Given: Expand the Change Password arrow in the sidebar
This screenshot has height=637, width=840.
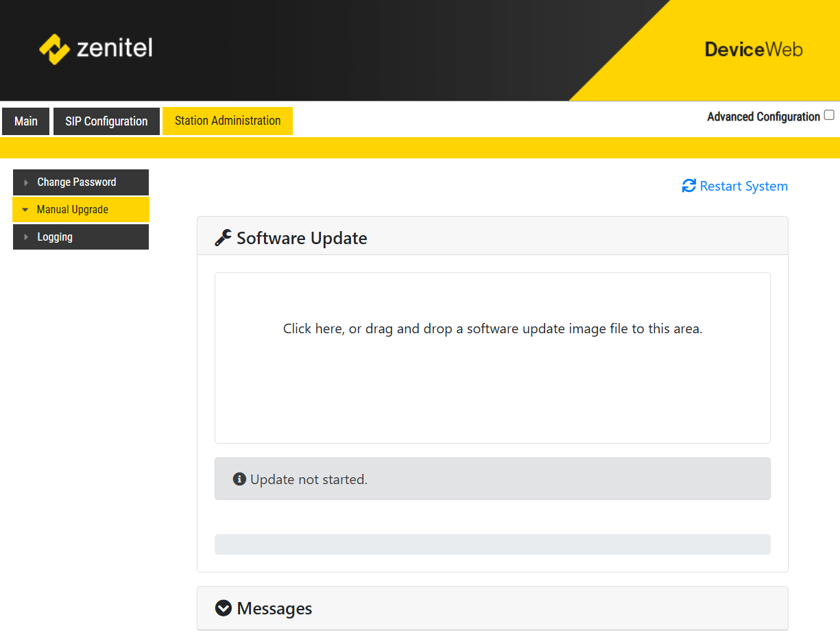Looking at the screenshot, I should click(x=26, y=182).
